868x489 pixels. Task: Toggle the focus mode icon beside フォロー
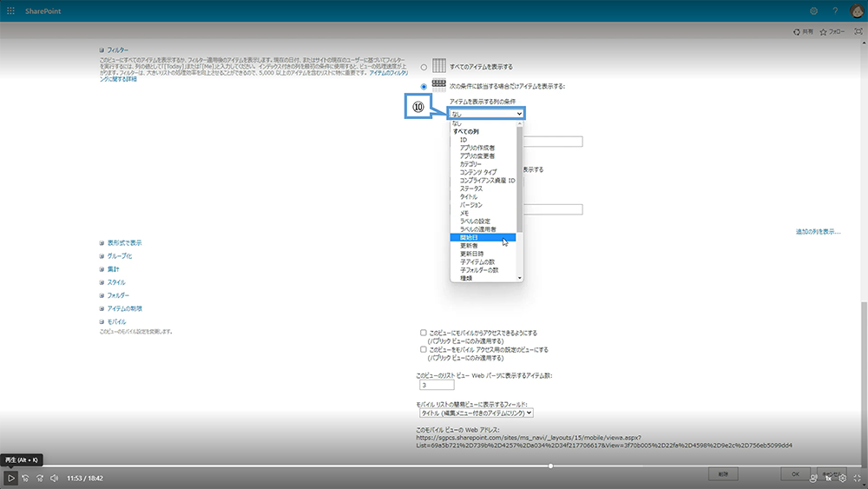pos(858,31)
